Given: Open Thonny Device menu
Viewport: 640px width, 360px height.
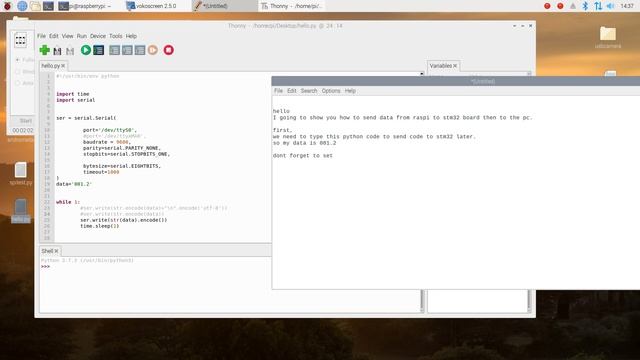Looking at the screenshot, I should click(x=98, y=36).
